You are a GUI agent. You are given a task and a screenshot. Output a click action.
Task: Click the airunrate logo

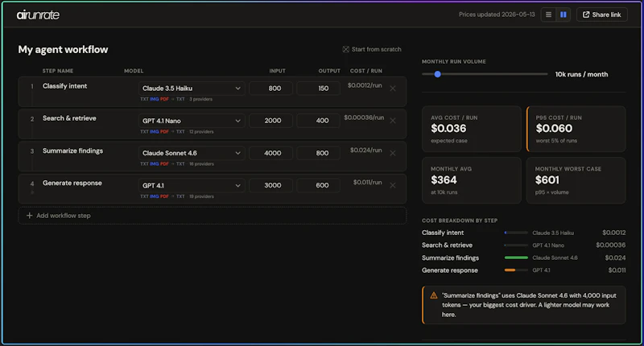[x=38, y=14]
